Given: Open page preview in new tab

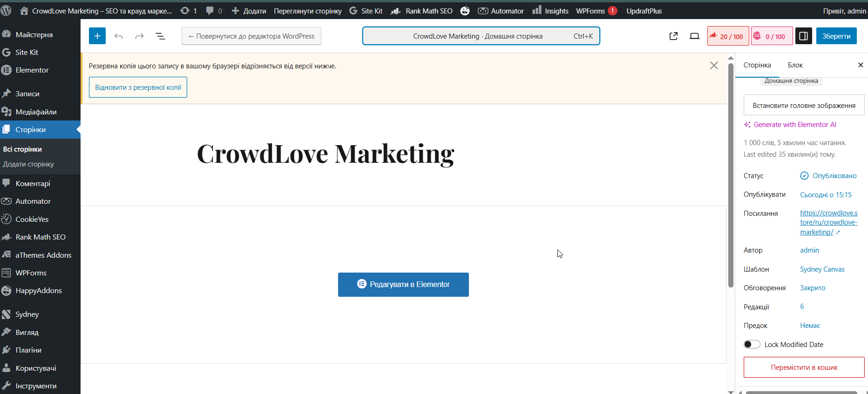Looking at the screenshot, I should click(x=673, y=36).
